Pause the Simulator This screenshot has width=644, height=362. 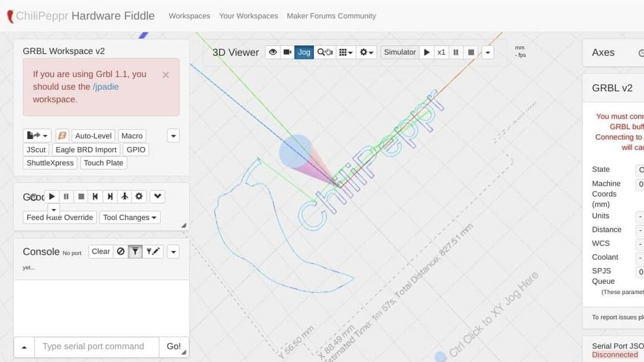456,52
